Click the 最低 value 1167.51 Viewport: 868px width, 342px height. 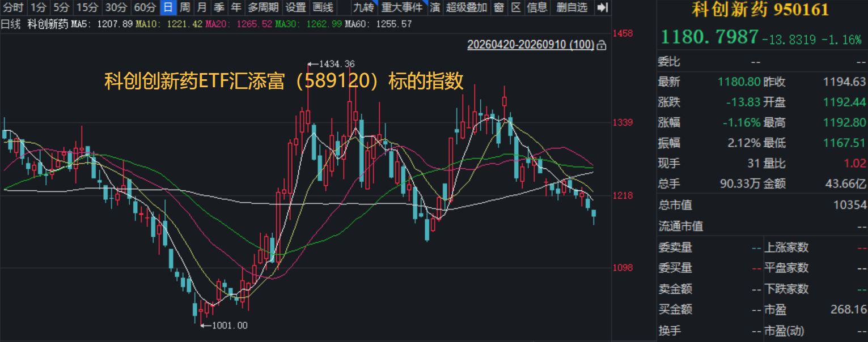[x=845, y=143]
